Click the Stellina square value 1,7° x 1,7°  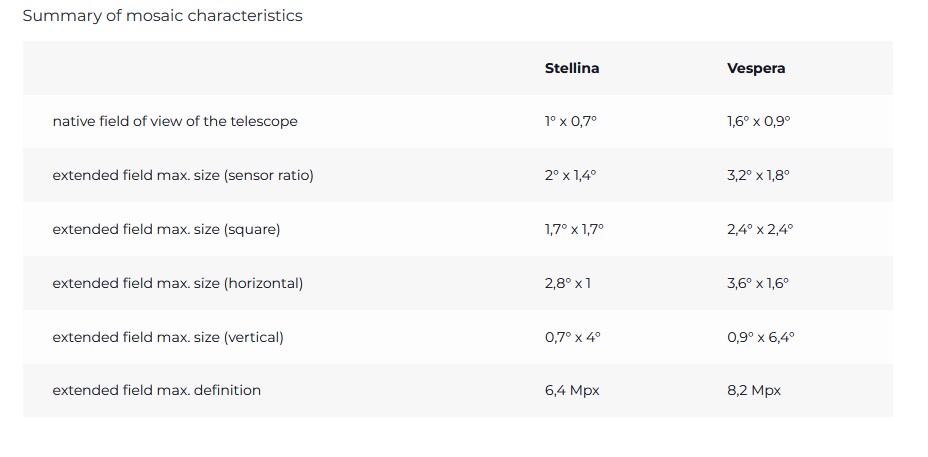575,229
